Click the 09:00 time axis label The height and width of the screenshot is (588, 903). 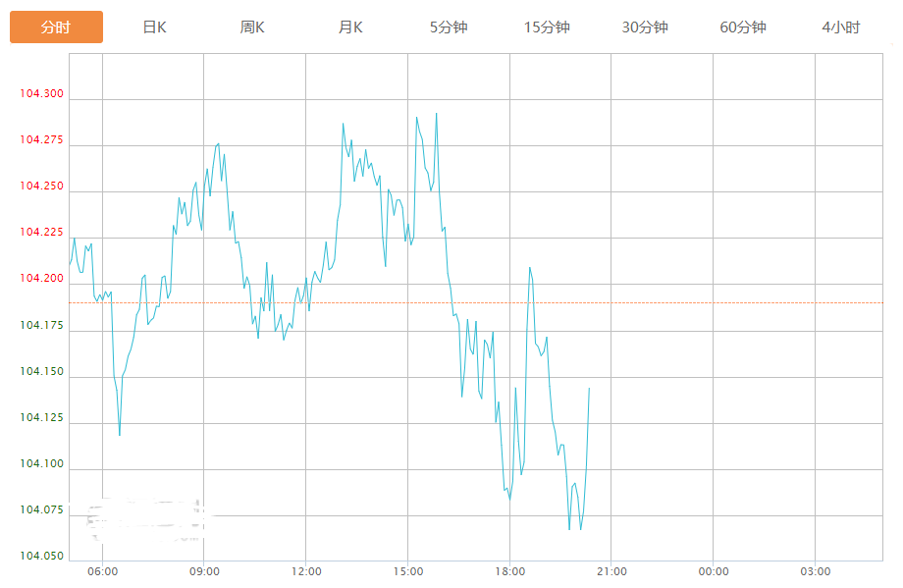tap(204, 571)
